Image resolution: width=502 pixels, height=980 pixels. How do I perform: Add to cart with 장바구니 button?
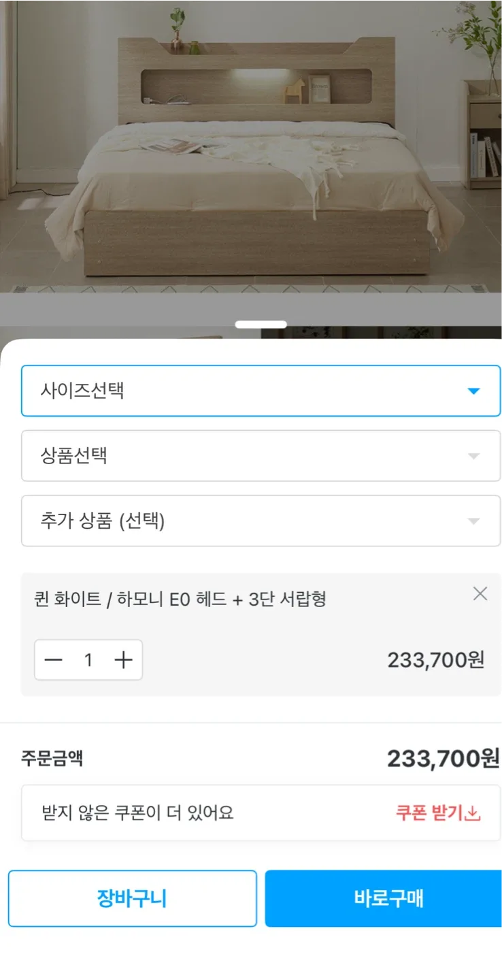[x=132, y=898]
